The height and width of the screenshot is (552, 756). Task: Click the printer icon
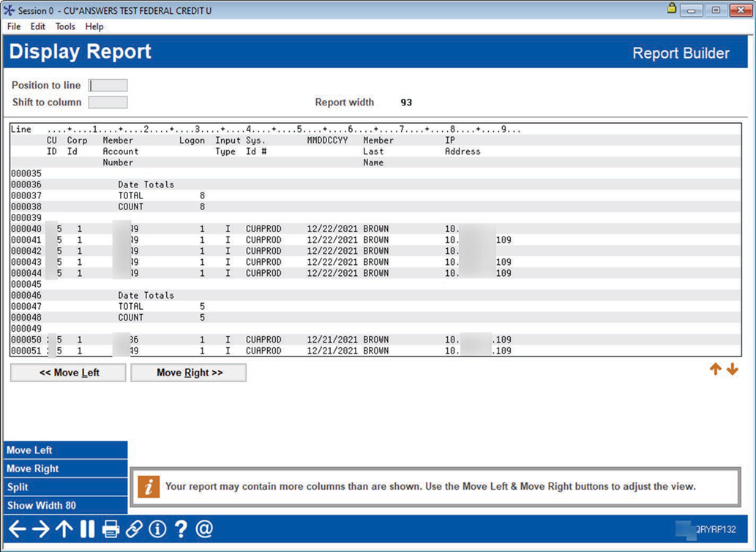111,529
